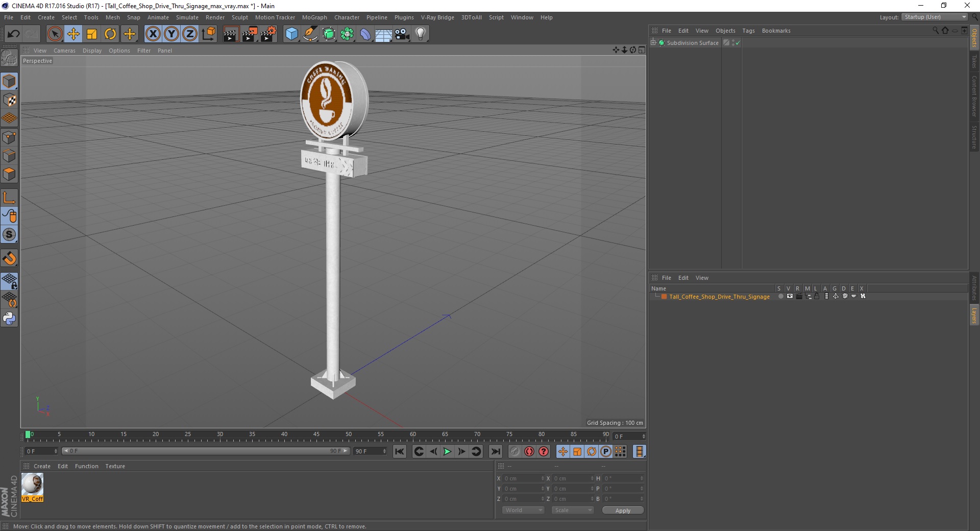Open the Simulate menu

coord(187,17)
